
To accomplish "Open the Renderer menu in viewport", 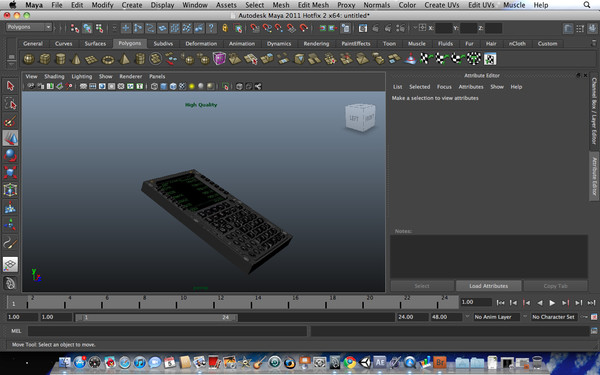I will tap(130, 76).
